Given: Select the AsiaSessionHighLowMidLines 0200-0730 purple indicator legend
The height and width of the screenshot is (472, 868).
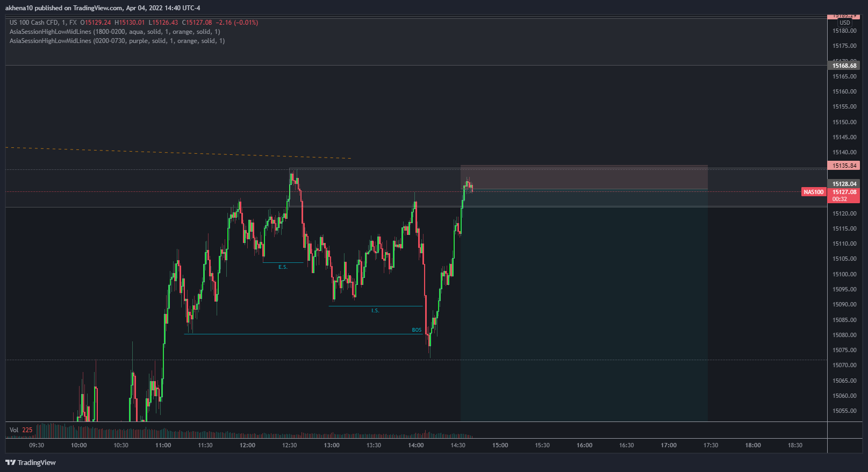Looking at the screenshot, I should pyautogui.click(x=117, y=41).
